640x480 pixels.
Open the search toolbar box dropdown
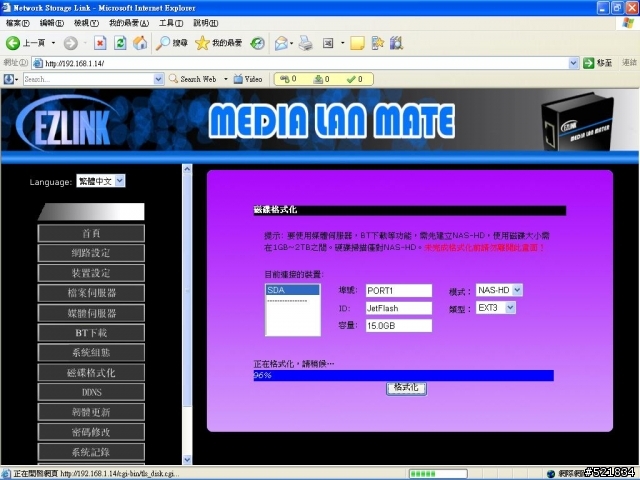tap(158, 79)
